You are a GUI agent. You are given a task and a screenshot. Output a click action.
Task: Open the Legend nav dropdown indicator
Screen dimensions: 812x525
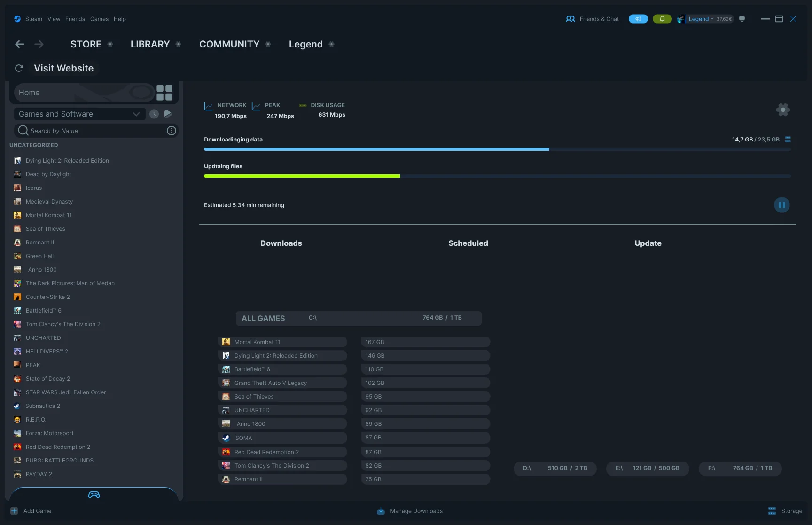[x=332, y=44]
